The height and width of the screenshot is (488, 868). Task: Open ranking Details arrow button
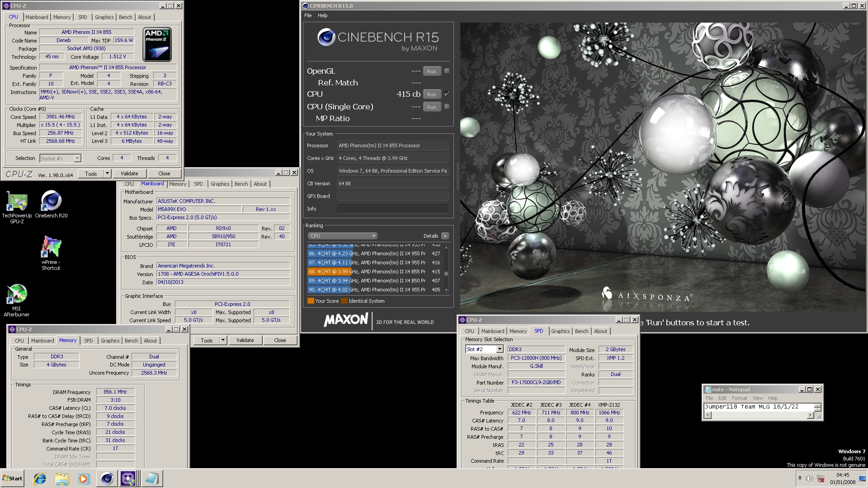(445, 236)
